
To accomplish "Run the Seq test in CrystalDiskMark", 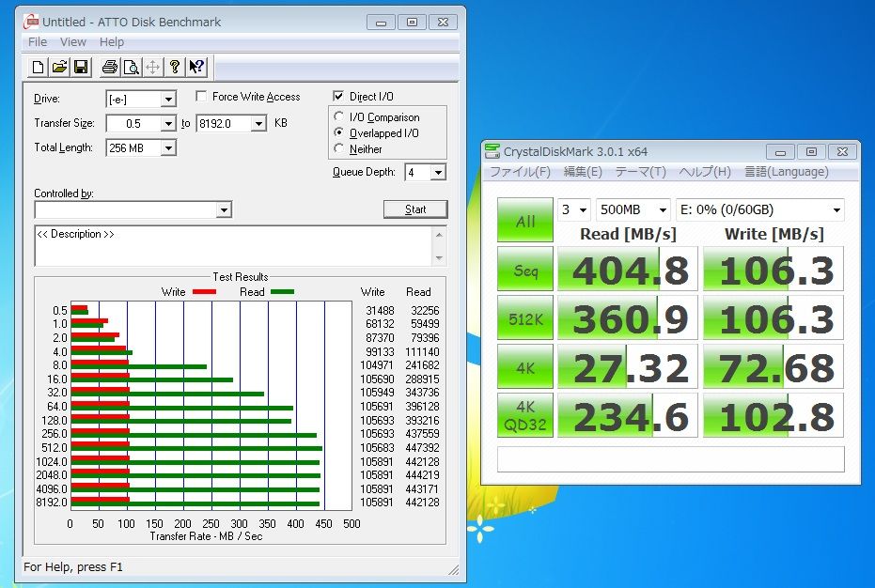I will 525,270.
